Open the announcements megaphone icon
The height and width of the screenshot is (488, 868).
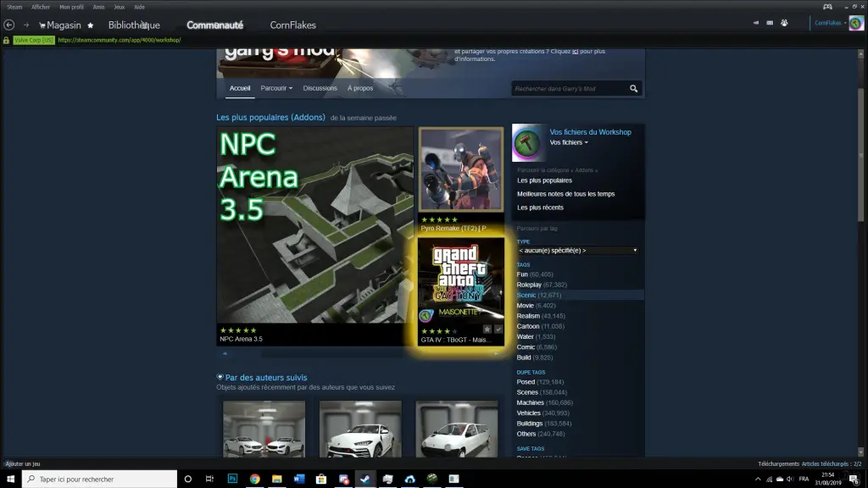tap(756, 23)
